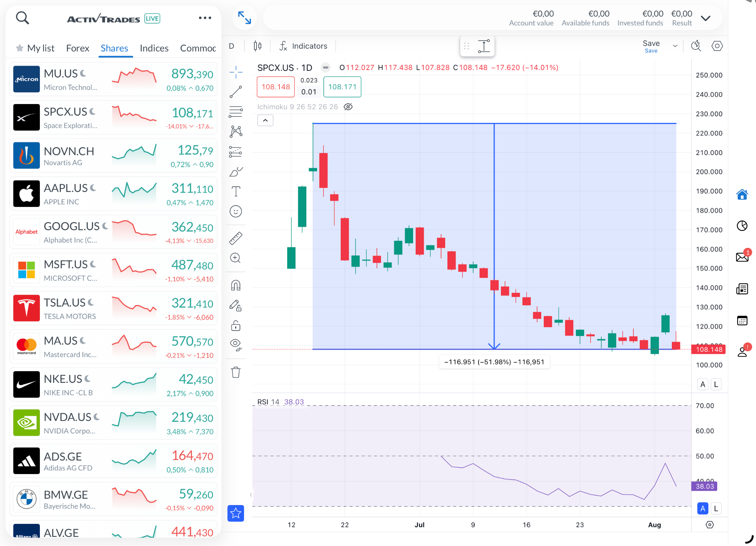Open the Indicators button

tap(303, 46)
